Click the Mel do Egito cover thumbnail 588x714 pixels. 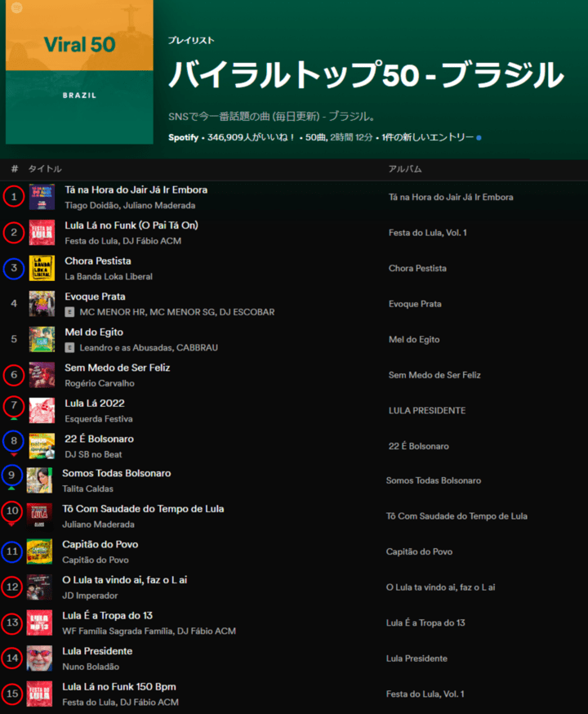pyautogui.click(x=42, y=339)
